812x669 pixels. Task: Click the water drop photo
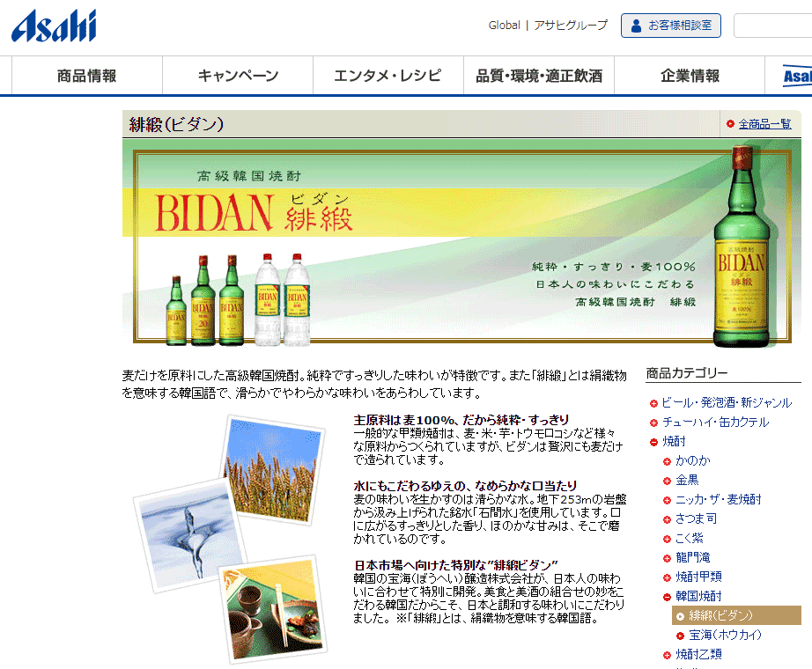190,535
